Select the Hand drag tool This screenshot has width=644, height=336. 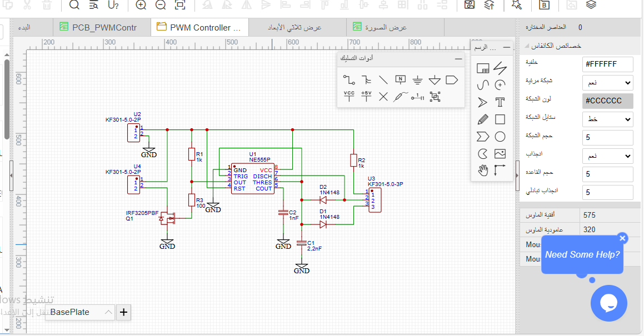(483, 170)
